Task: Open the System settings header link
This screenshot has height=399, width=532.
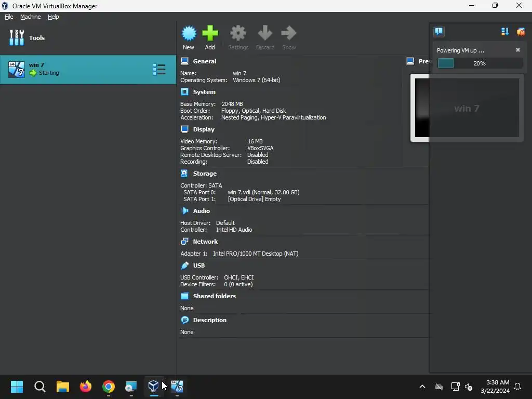Action: pos(204,92)
